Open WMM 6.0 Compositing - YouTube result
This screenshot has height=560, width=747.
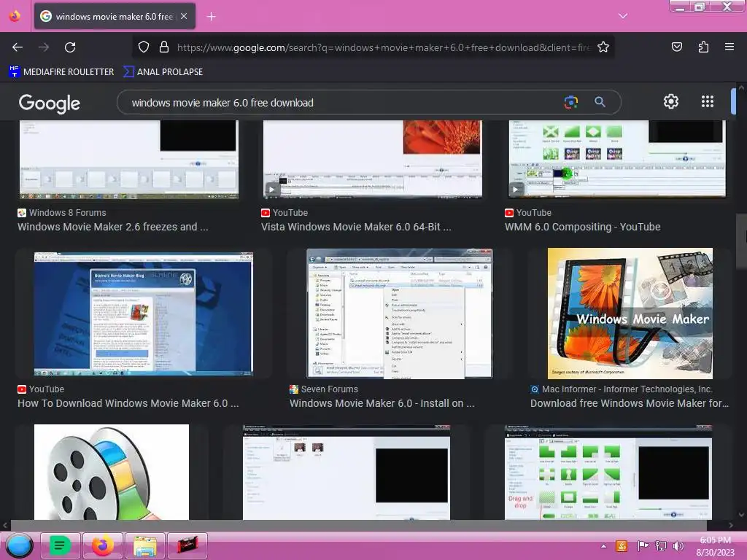click(x=583, y=227)
